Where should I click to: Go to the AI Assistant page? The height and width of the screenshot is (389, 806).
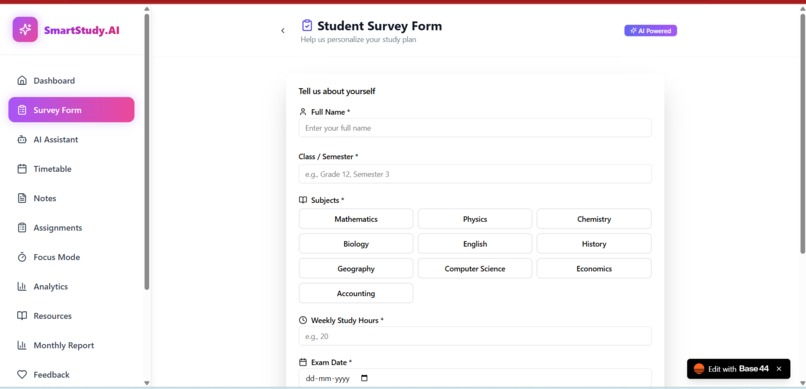click(71, 139)
